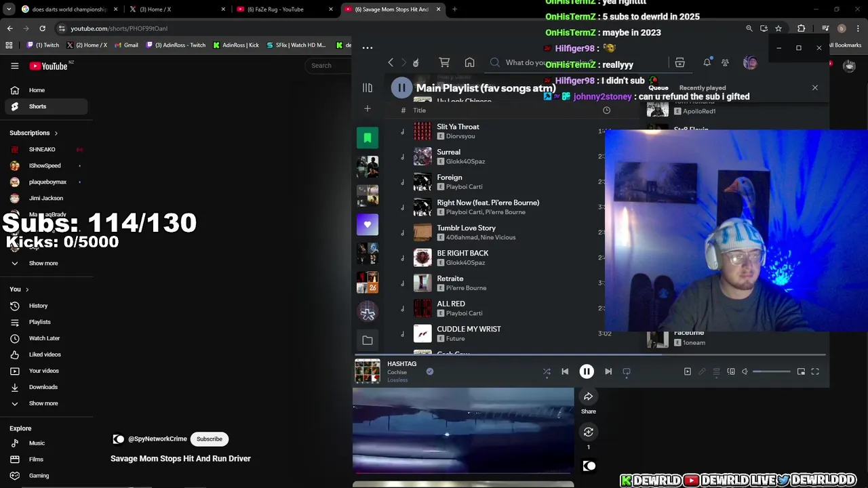Image resolution: width=868 pixels, height=488 pixels.
Task: Open the folder icon in library sidebar
Action: (368, 340)
